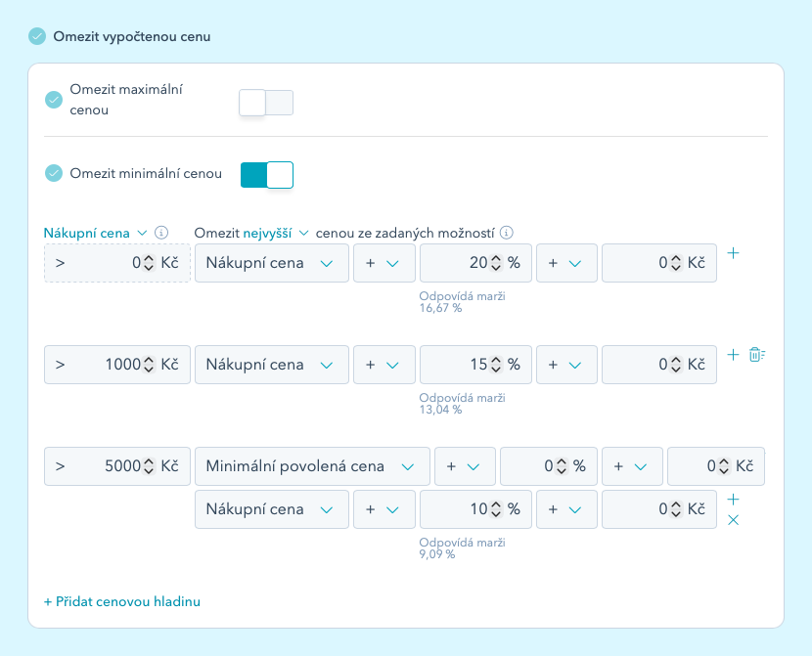The width and height of the screenshot is (812, 656).
Task: Open the Nákupní cena heading dropdown
Action: pyautogui.click(x=95, y=234)
